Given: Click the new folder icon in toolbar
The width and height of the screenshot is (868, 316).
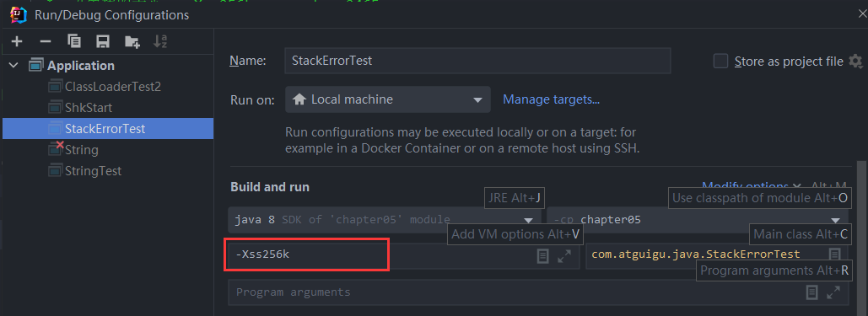Looking at the screenshot, I should coord(132,41).
